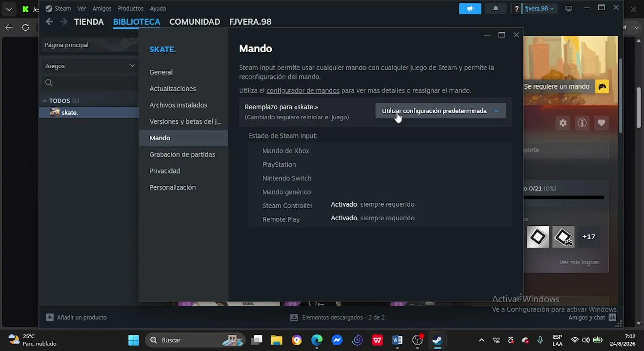
Task: Click the skate. game icon in library list
Action: pyautogui.click(x=55, y=112)
